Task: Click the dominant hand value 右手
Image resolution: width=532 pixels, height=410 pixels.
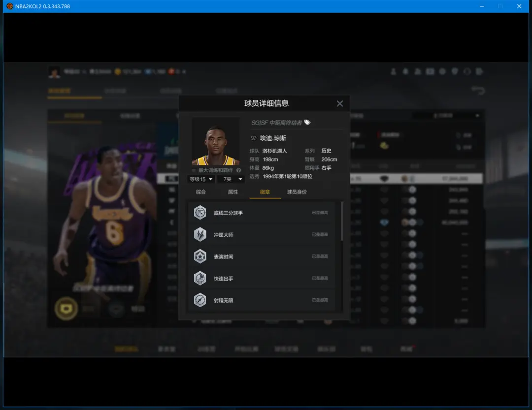Action: click(327, 168)
